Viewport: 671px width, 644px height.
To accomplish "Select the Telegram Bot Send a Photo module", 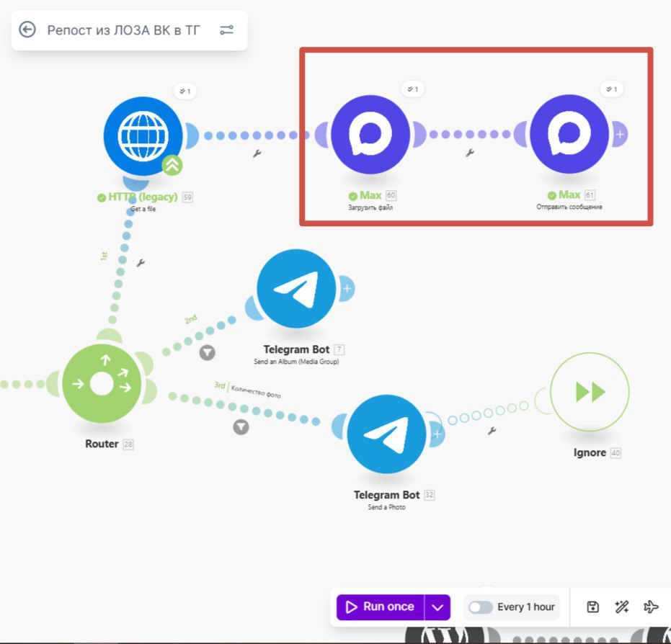I will pos(386,434).
